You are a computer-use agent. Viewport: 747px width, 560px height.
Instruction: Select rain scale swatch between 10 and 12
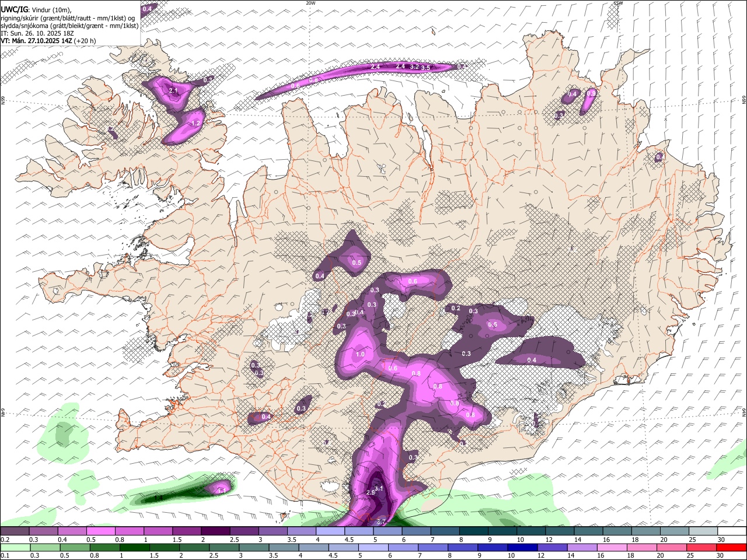click(523, 547)
